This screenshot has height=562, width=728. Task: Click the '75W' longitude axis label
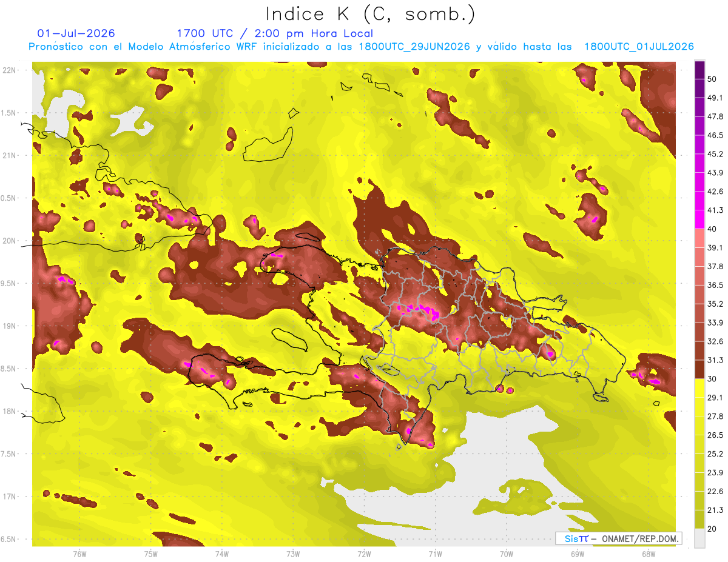[150, 554]
